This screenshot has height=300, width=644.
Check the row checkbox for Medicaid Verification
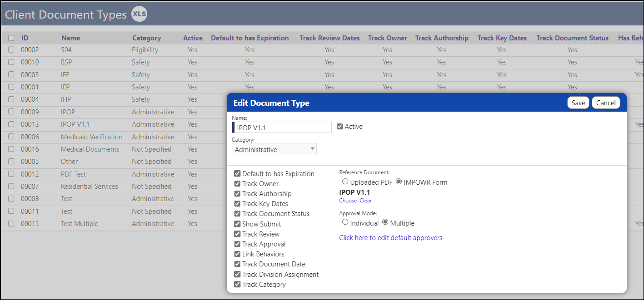tap(11, 137)
